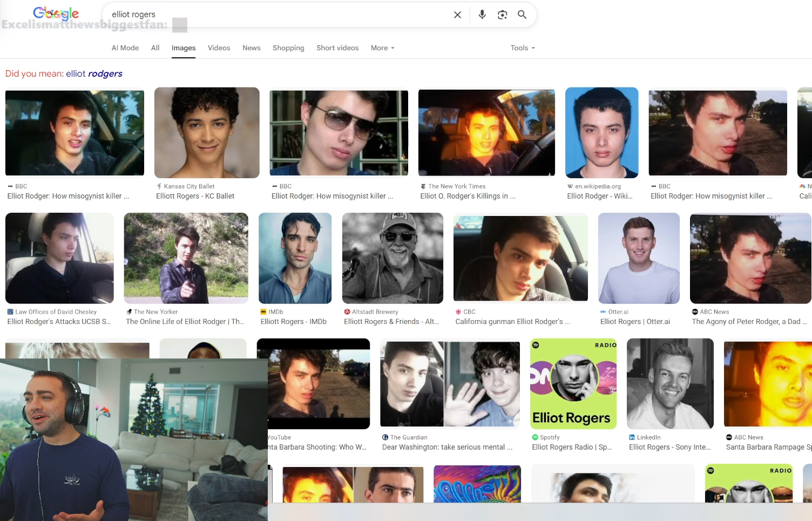Image resolution: width=812 pixels, height=521 pixels.
Task: Click The New York Times source favicon
Action: point(423,186)
